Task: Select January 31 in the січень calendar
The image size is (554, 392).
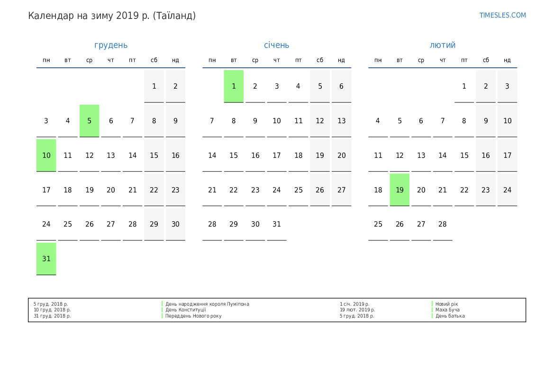Action: click(277, 224)
